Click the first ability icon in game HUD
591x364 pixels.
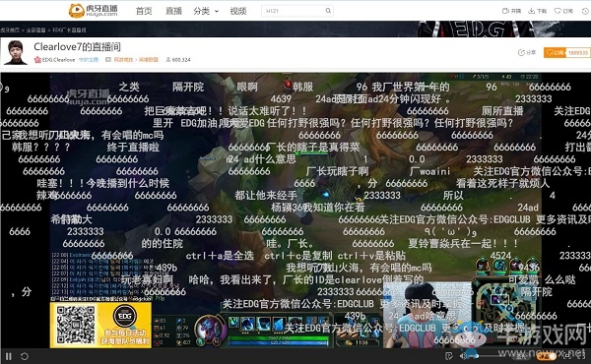point(234,323)
